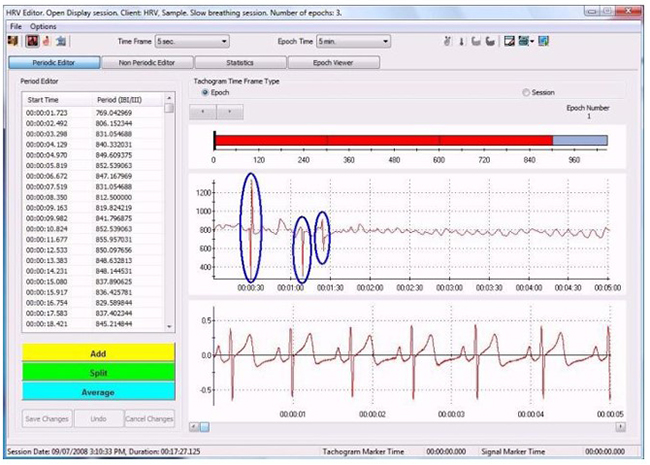
Task: Switch to the Non Periodic Editor tab
Action: click(x=143, y=63)
